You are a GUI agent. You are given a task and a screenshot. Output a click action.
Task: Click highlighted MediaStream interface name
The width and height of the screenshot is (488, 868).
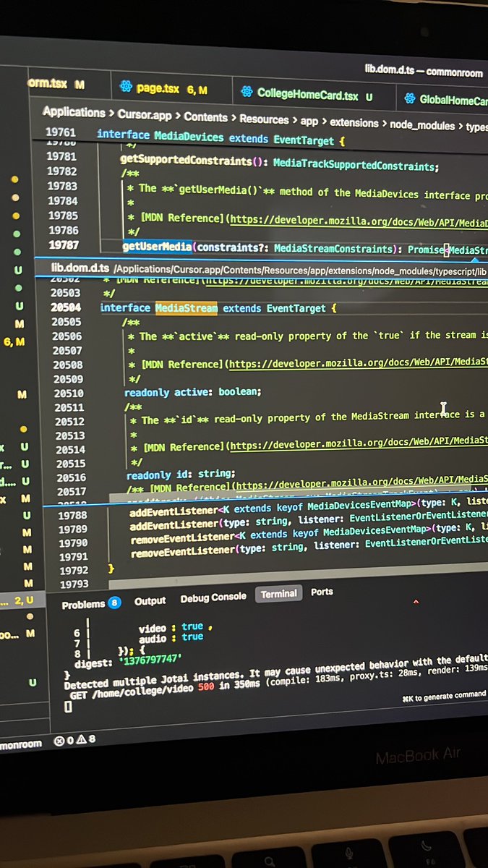187,308
